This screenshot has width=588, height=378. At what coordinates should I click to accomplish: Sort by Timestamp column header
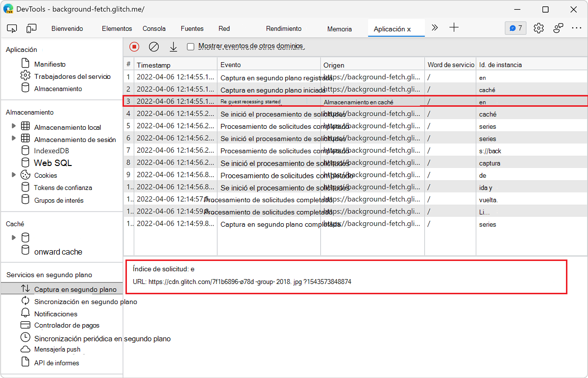pyautogui.click(x=175, y=65)
